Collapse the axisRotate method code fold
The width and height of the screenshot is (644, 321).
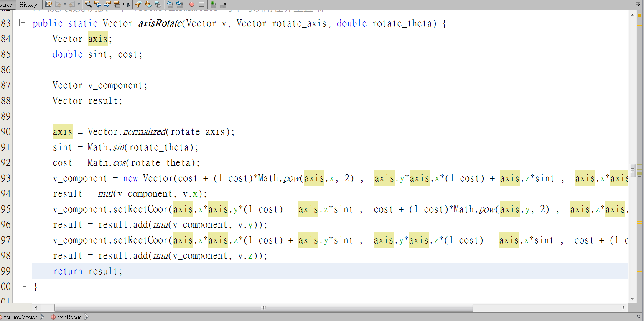click(23, 23)
